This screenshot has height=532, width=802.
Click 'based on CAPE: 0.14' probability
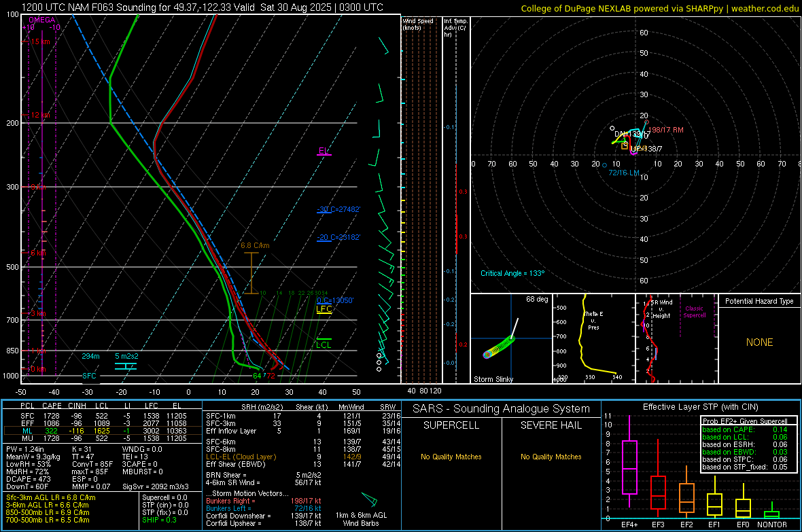[x=745, y=429]
